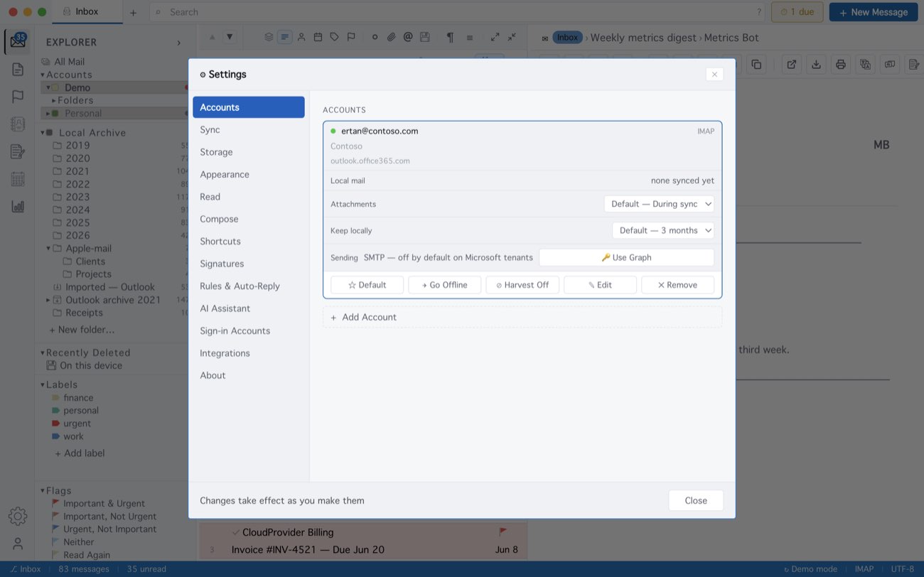This screenshot has width=924, height=577.
Task: Click the New Message button
Action: 874,12
